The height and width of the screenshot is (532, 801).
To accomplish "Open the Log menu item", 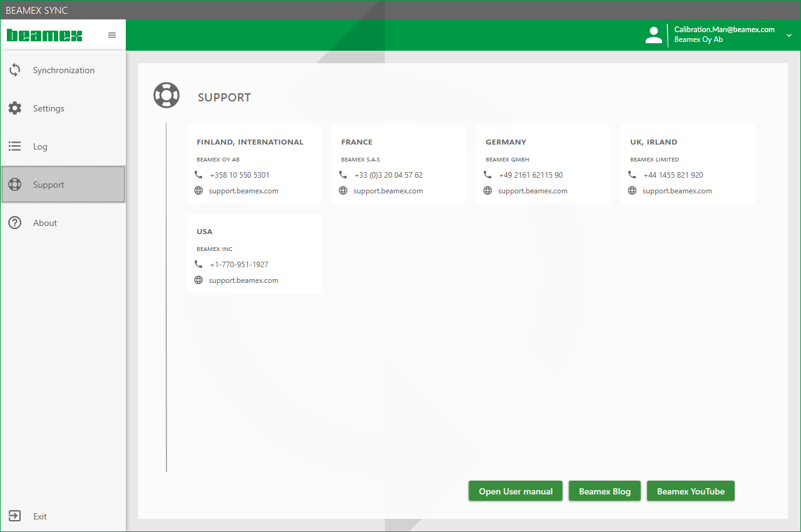I will (63, 146).
